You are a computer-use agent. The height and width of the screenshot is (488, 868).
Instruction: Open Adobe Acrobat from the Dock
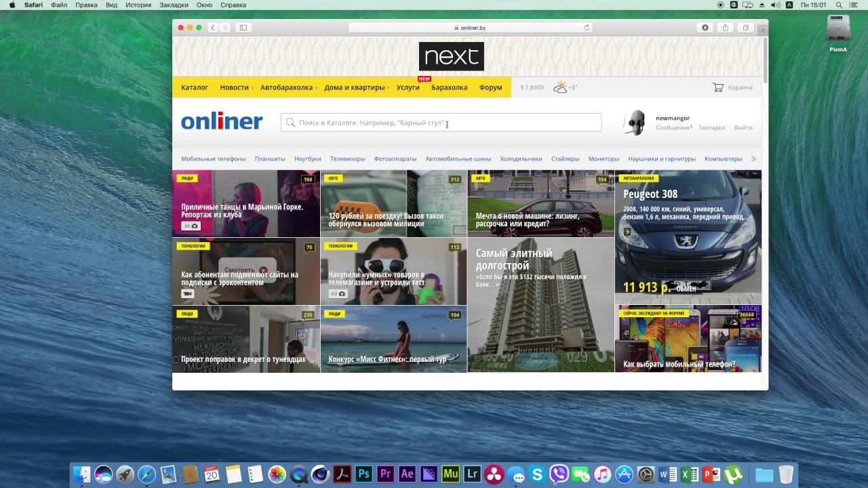click(x=342, y=474)
